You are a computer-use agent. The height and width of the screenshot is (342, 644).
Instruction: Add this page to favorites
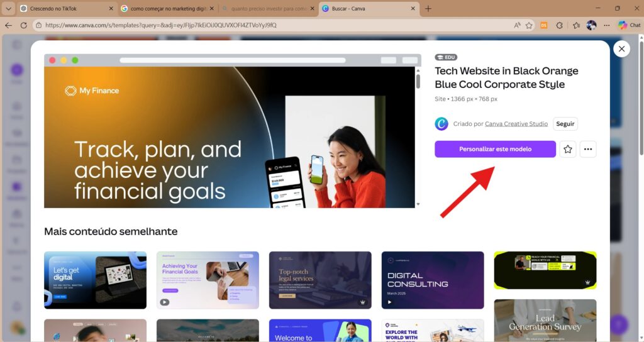click(529, 25)
